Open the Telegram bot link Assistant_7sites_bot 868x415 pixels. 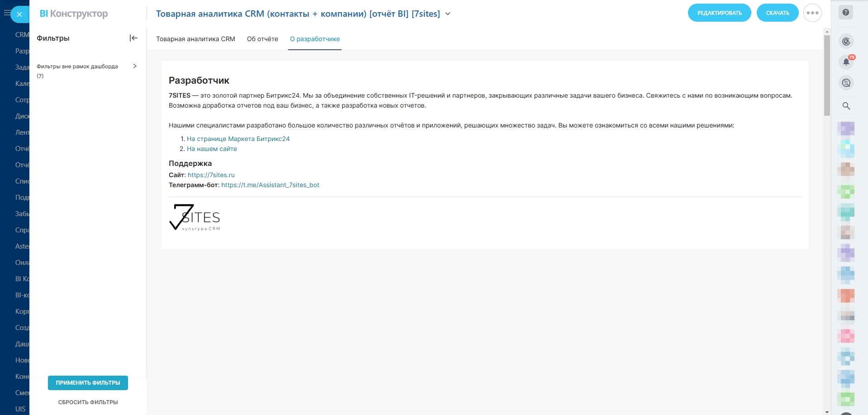270,185
